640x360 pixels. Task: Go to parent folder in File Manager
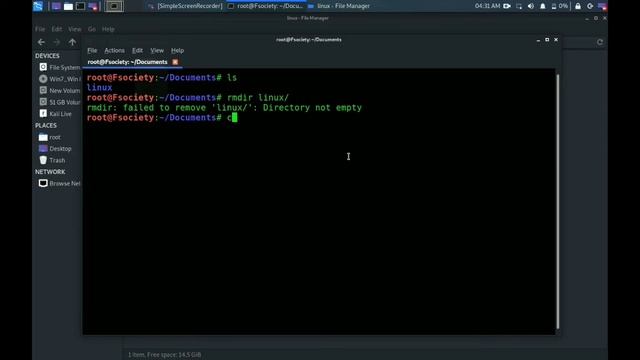point(72,42)
